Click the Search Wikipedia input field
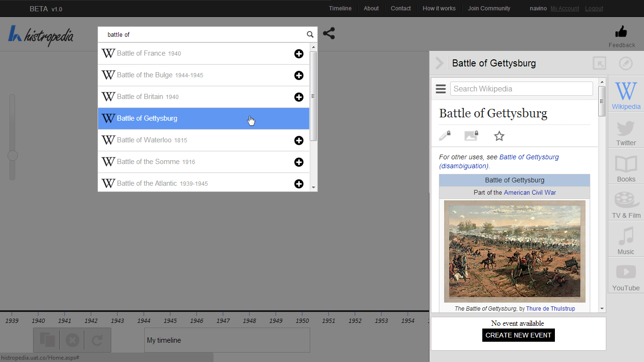 tap(521, 89)
